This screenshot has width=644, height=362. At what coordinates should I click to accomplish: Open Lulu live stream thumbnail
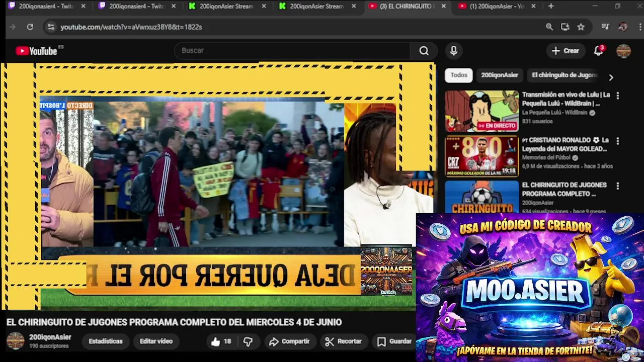pyautogui.click(x=481, y=111)
